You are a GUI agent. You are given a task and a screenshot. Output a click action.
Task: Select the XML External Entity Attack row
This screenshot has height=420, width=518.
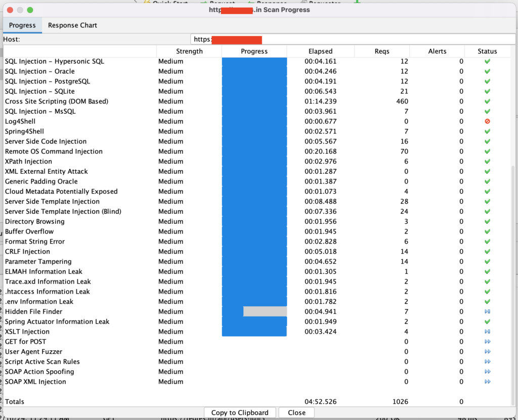click(x=256, y=172)
